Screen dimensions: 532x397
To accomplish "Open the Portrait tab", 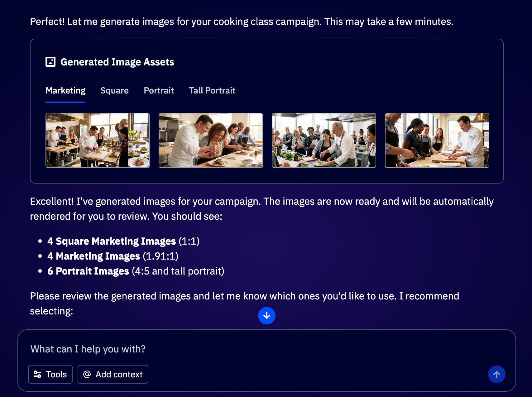I will (159, 90).
